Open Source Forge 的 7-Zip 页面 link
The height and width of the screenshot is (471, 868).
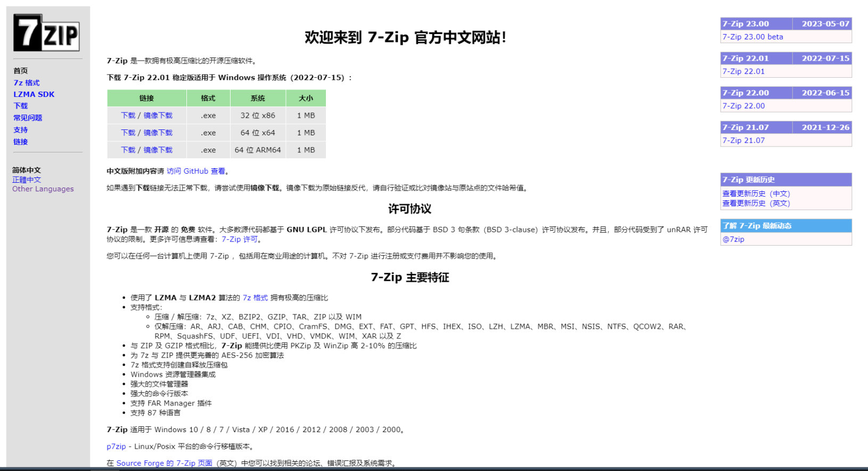point(165,463)
